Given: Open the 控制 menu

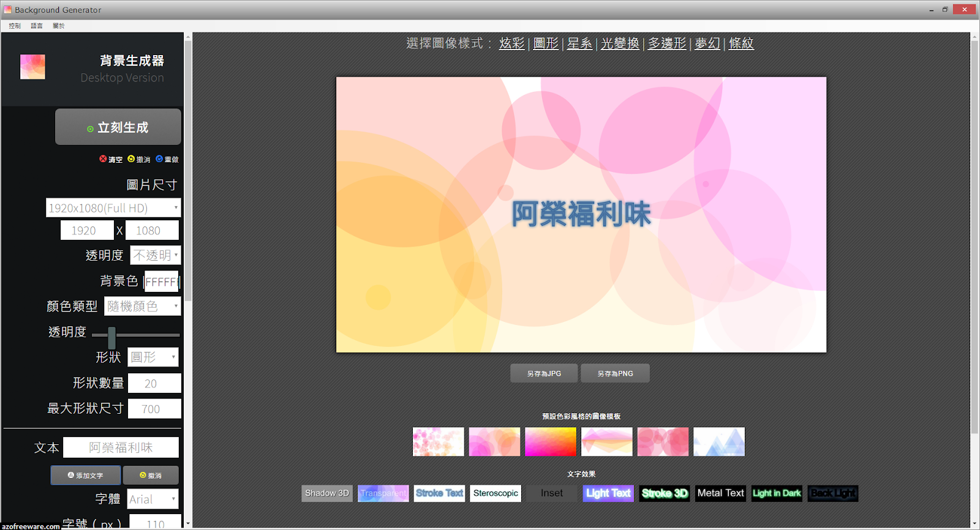Looking at the screenshot, I should click(15, 26).
